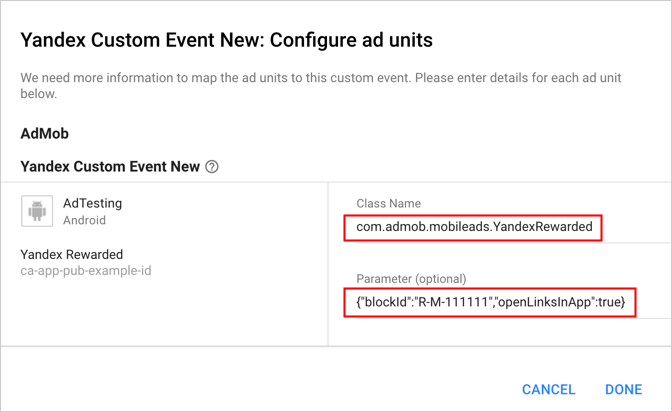Confirm with the DONE button

pos(623,389)
